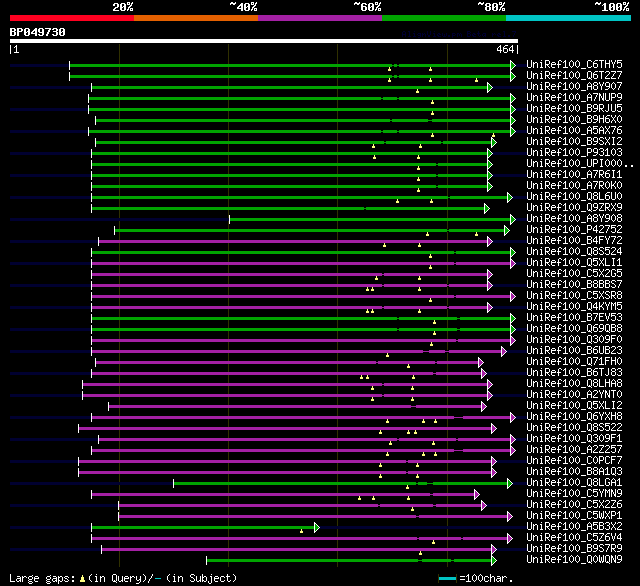Click the green ~80% identity legend bar
Image resolution: width=640 pixels, height=586 pixels.
point(444,18)
